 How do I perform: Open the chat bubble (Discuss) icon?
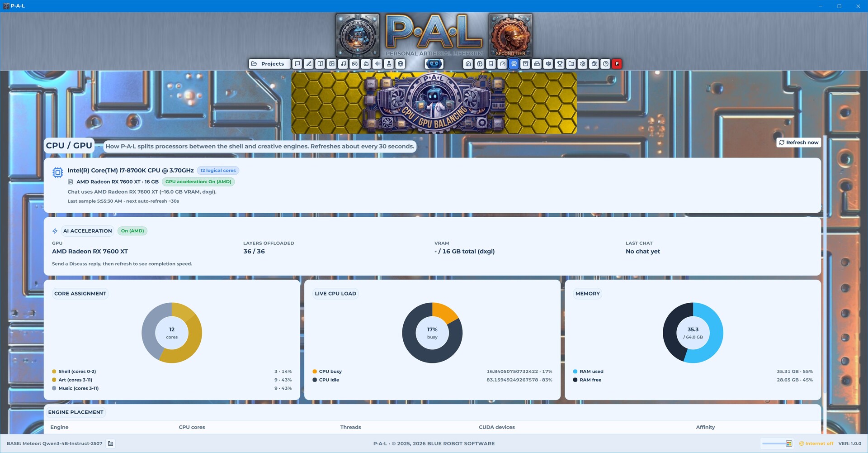(x=297, y=64)
